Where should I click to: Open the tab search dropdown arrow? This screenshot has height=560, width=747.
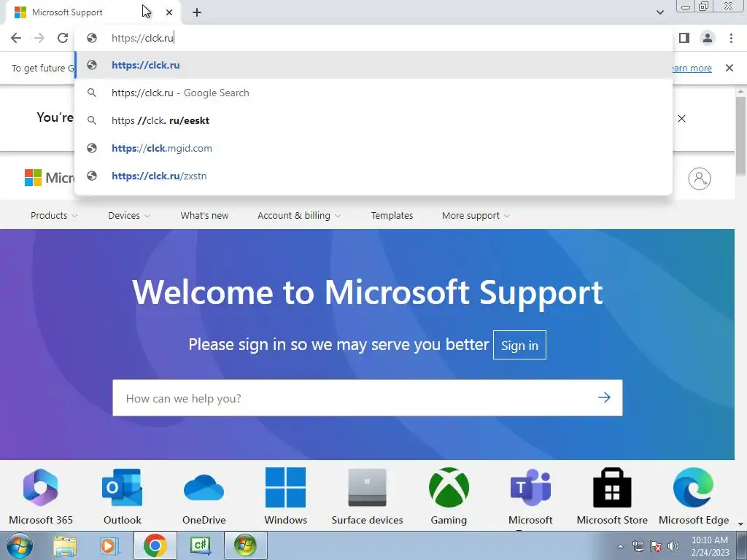pyautogui.click(x=659, y=12)
